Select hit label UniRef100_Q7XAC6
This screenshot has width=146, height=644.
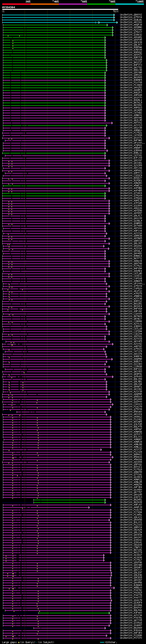(x=131, y=193)
